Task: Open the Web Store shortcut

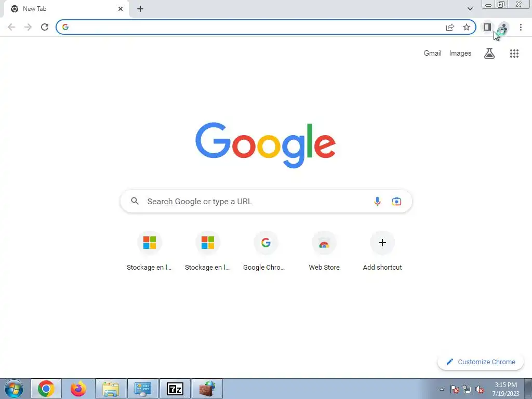Action: (x=324, y=251)
